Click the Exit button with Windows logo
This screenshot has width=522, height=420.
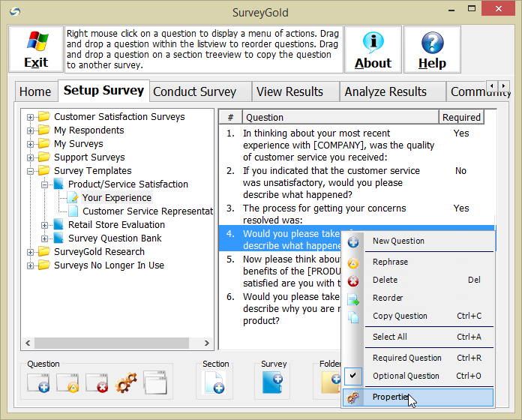[36, 49]
